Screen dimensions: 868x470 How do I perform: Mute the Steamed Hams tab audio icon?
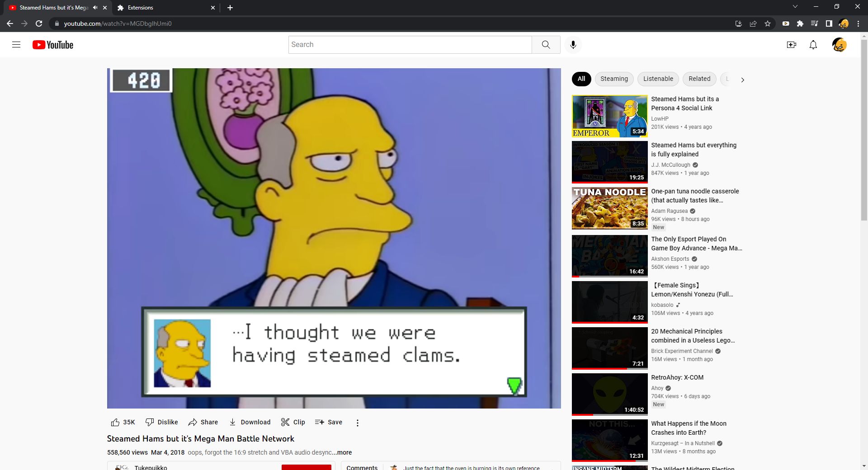pyautogui.click(x=95, y=8)
